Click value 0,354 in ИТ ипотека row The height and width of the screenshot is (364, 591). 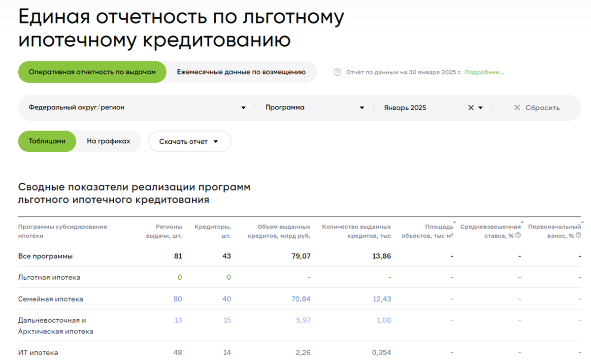pyautogui.click(x=382, y=353)
